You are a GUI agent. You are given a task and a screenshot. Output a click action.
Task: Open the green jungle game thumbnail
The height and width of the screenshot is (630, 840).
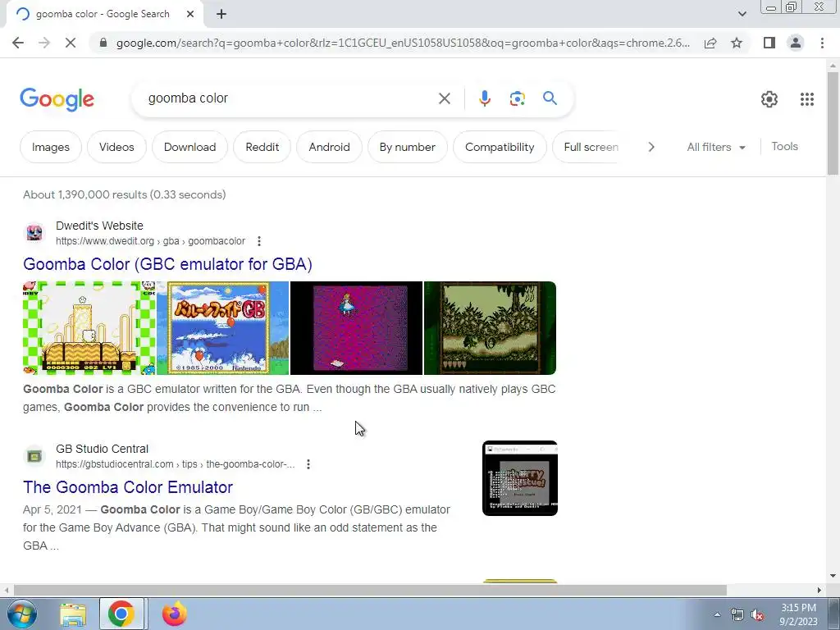click(491, 328)
